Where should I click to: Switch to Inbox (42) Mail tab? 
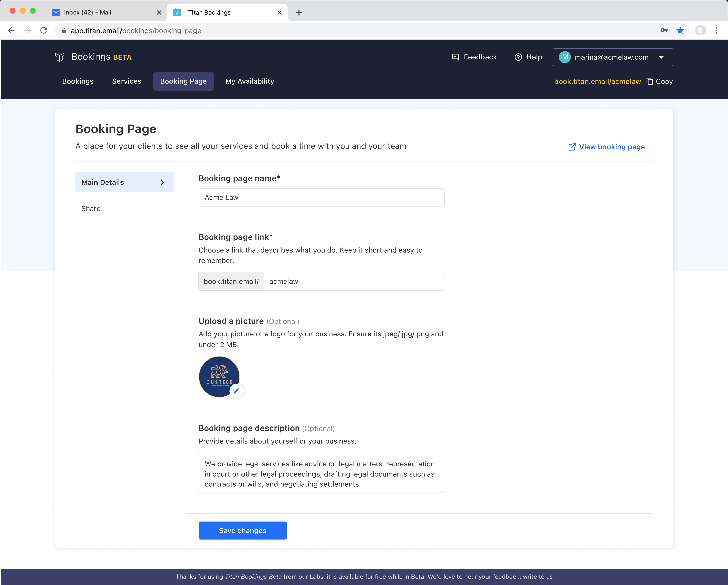coord(106,12)
